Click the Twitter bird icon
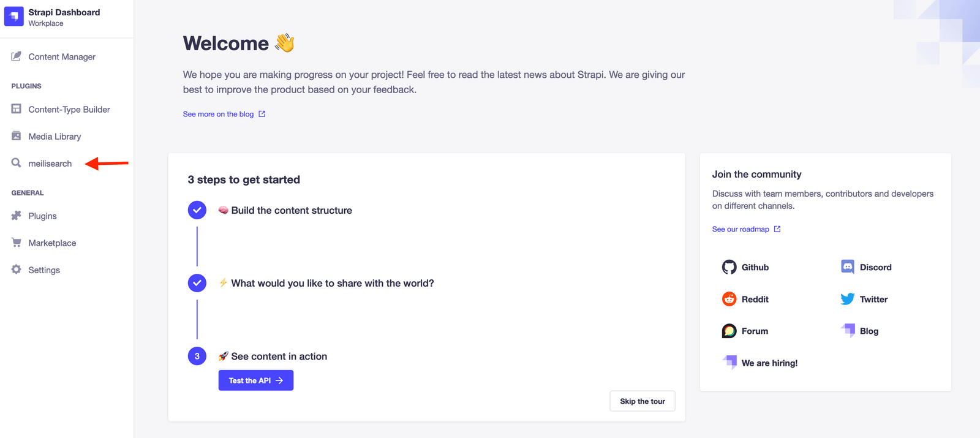This screenshot has height=438, width=980. pyautogui.click(x=848, y=299)
